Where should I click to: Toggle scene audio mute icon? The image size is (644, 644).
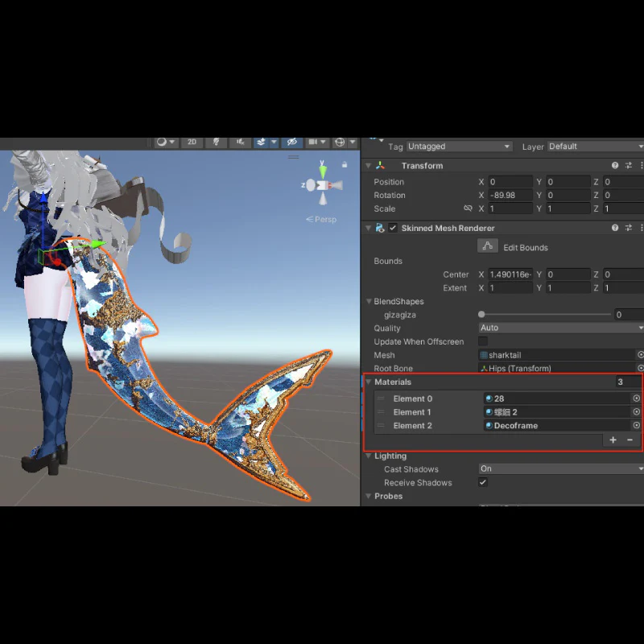tap(240, 142)
